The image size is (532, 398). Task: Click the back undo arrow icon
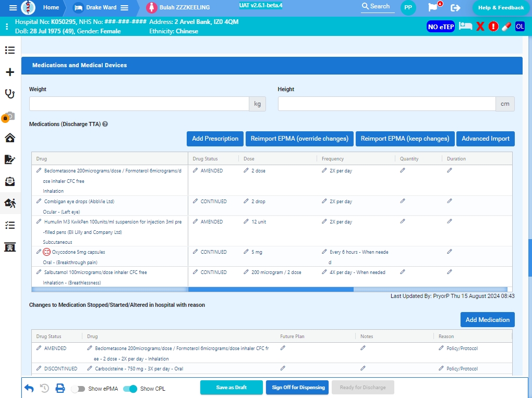(x=29, y=388)
